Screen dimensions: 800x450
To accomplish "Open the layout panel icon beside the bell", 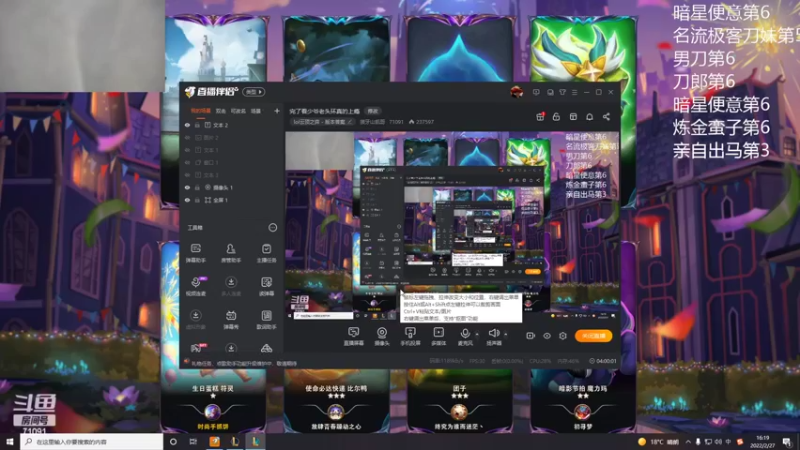I will point(573,117).
